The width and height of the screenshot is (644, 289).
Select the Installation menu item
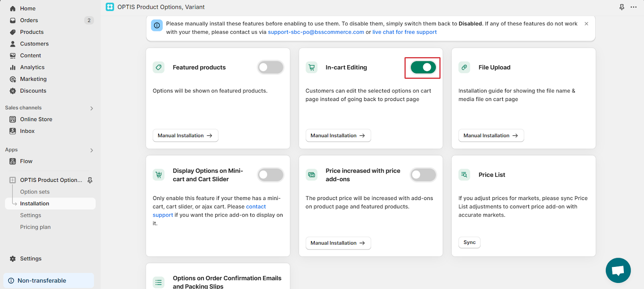tap(50, 204)
